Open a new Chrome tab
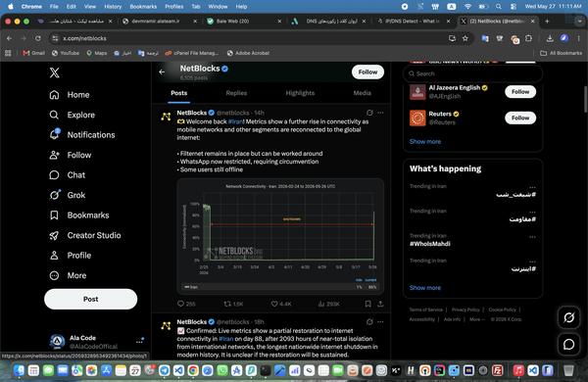 click(x=547, y=22)
